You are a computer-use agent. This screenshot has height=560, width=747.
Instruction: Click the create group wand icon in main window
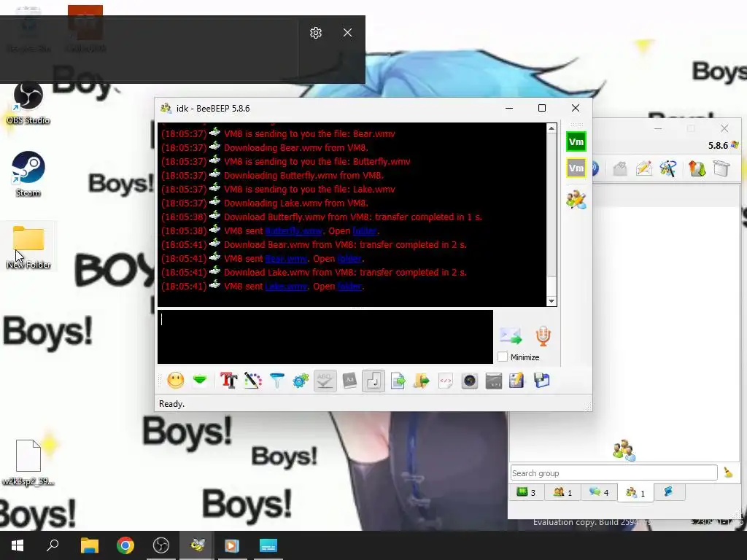[668, 168]
